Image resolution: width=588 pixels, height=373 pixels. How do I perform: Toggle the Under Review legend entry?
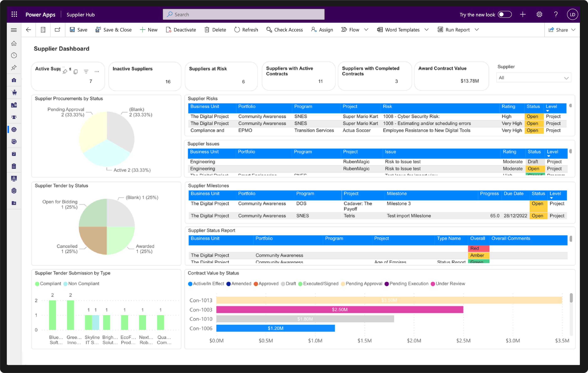[448, 283]
